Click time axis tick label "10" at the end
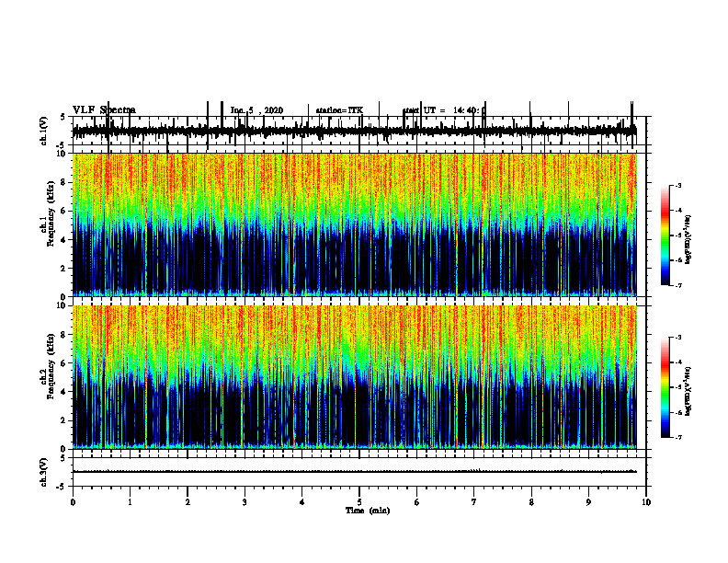728x563 pixels. tap(646, 502)
